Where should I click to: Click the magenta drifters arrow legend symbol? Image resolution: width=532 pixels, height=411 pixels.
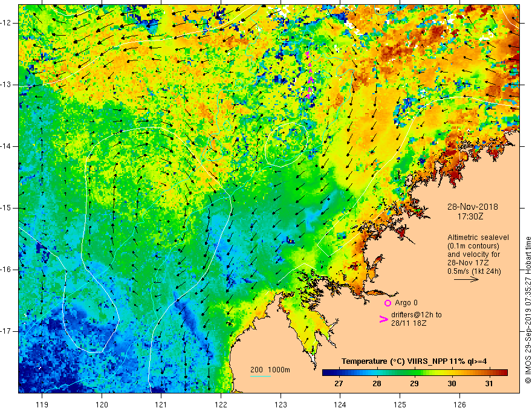[x=383, y=319]
